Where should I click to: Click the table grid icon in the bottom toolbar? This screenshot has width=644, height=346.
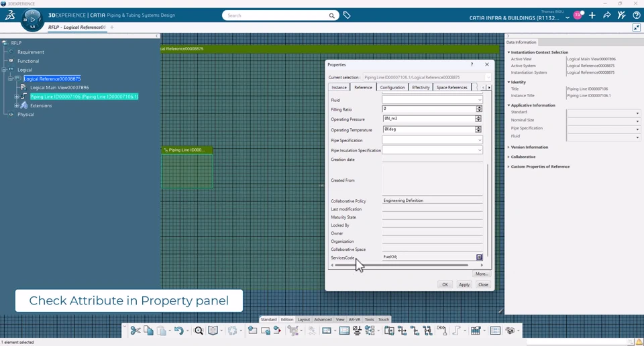(476, 331)
